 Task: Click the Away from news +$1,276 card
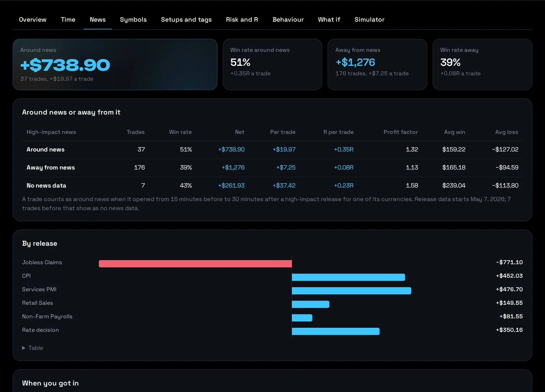point(377,64)
